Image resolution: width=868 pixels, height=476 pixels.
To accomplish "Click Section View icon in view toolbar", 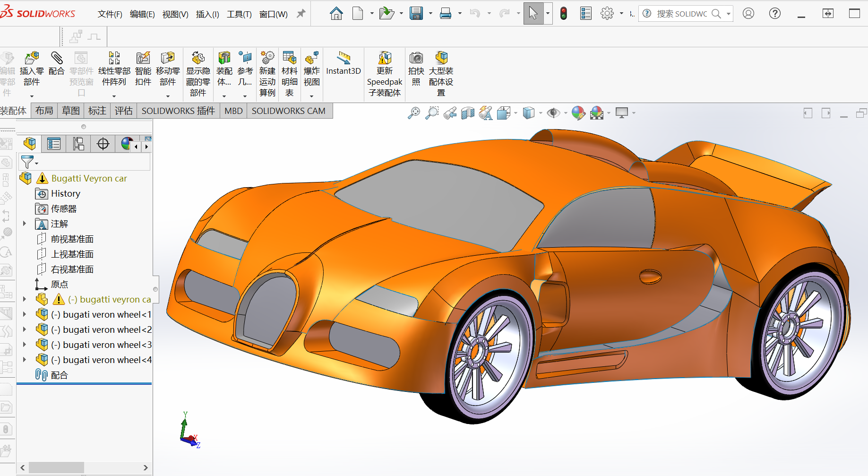I will (x=468, y=113).
